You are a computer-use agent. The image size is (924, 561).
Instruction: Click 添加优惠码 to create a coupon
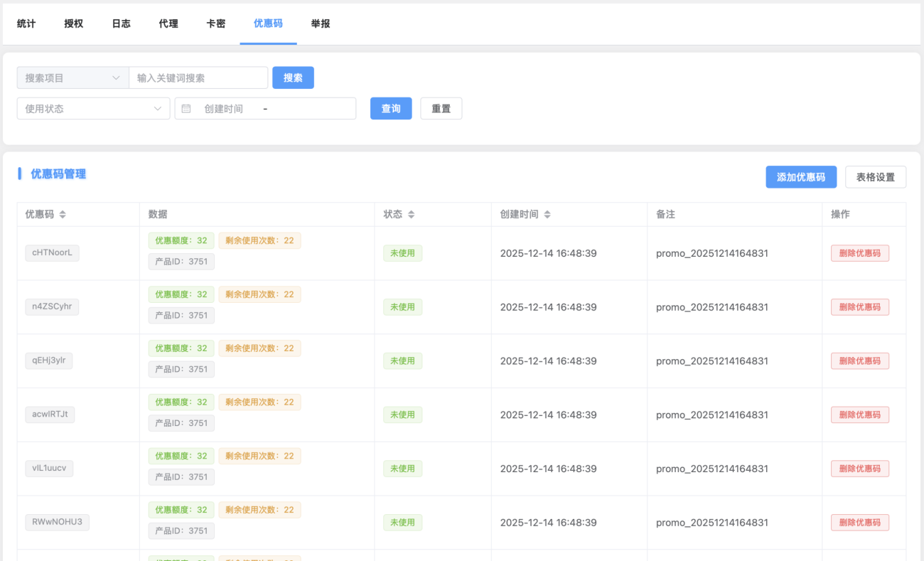800,177
